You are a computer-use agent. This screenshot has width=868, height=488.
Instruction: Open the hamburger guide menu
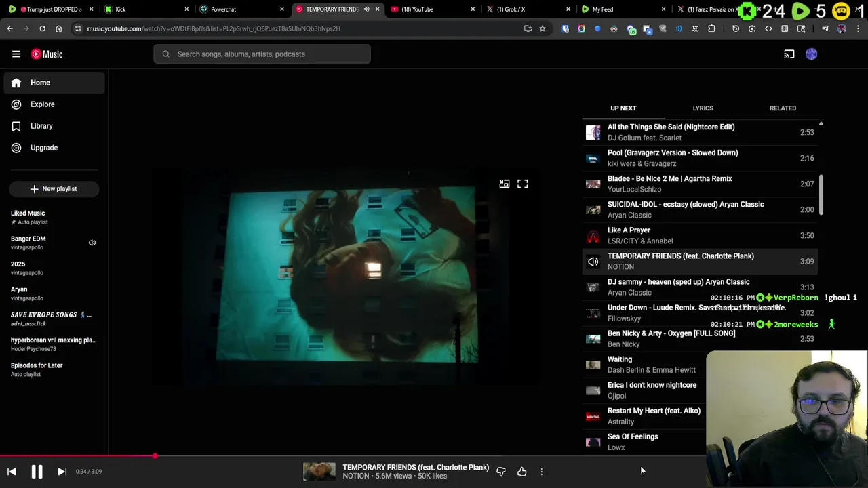click(x=16, y=54)
